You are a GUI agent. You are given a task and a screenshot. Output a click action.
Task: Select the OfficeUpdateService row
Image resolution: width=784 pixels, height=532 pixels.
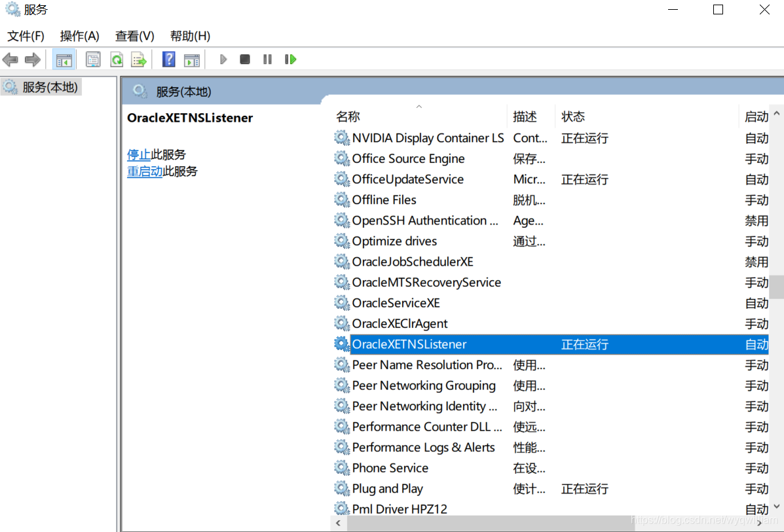(x=550, y=179)
